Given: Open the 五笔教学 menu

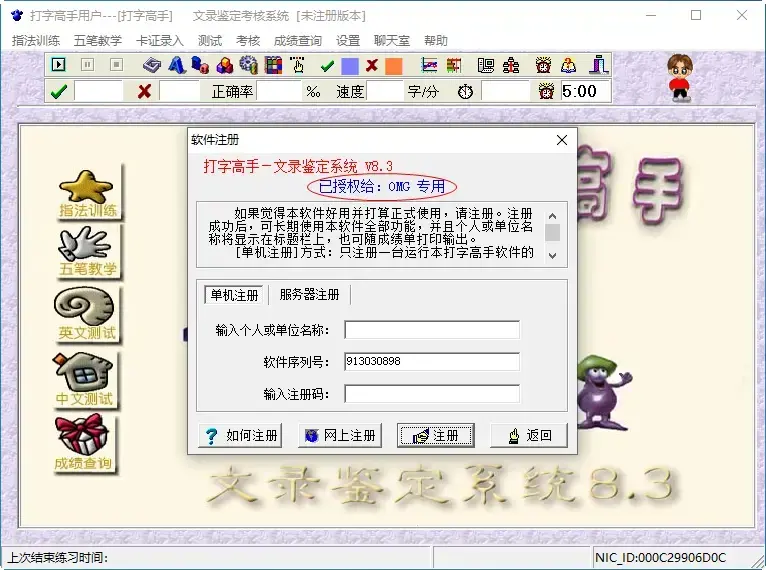Looking at the screenshot, I should coord(98,41).
